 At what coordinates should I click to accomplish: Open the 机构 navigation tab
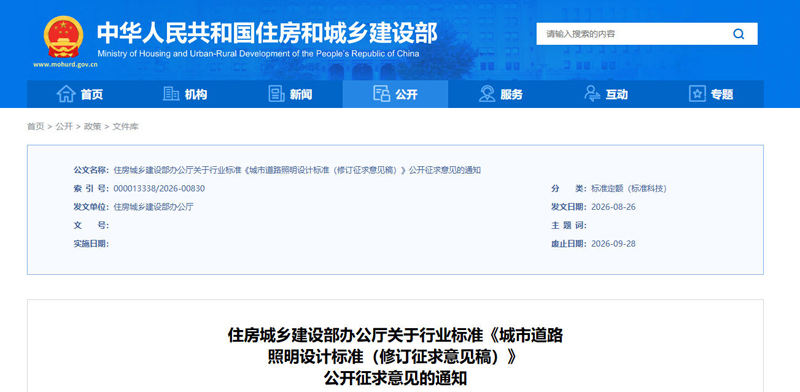[185, 94]
